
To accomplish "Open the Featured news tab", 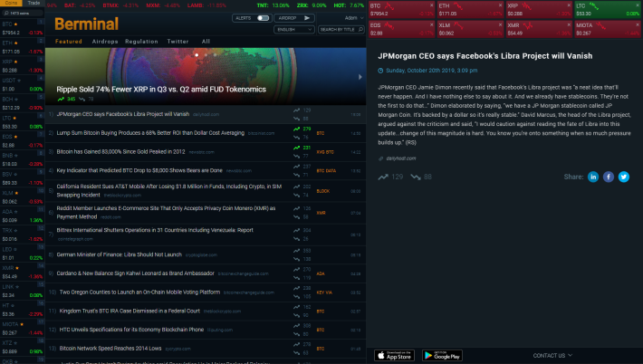I will (69, 42).
